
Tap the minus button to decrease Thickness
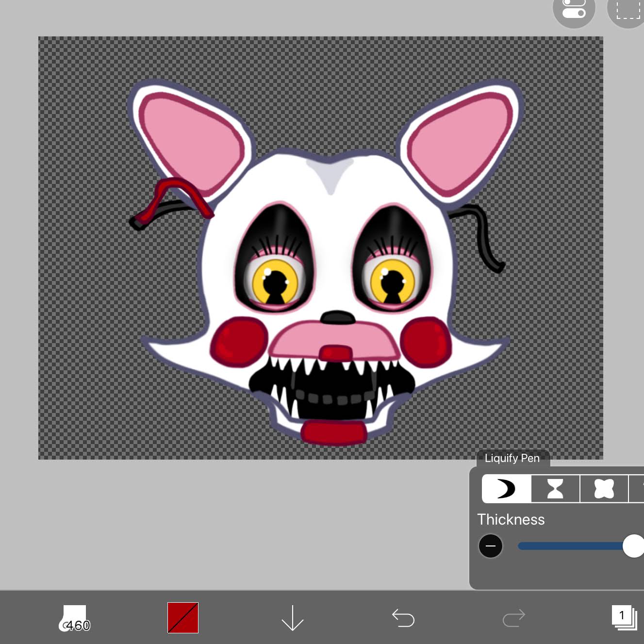tap(491, 546)
